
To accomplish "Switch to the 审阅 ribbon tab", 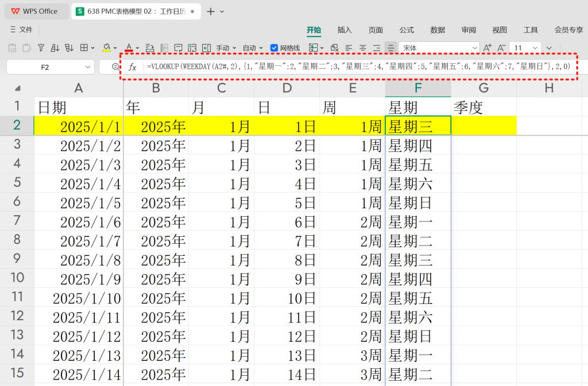I will [469, 30].
